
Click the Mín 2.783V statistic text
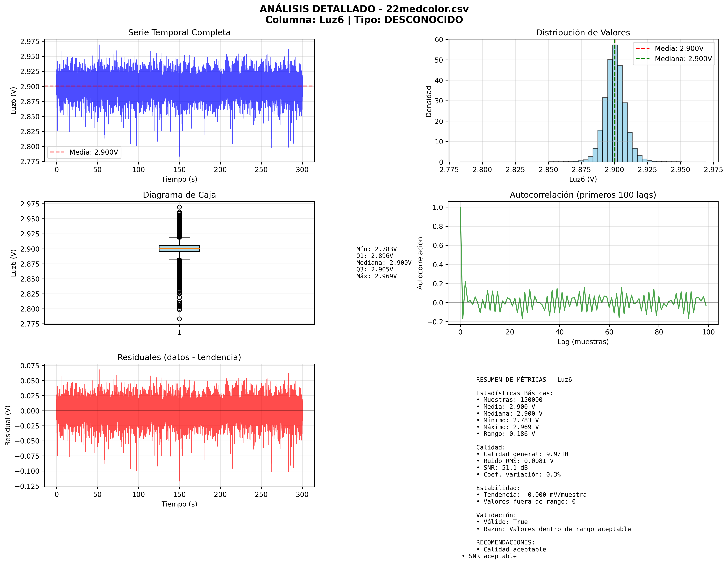pos(376,249)
